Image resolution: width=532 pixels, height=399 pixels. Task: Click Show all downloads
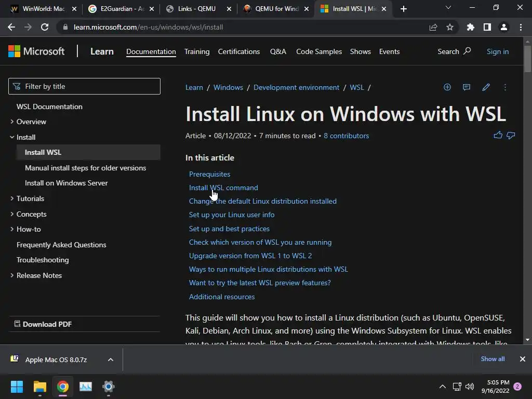(x=493, y=358)
